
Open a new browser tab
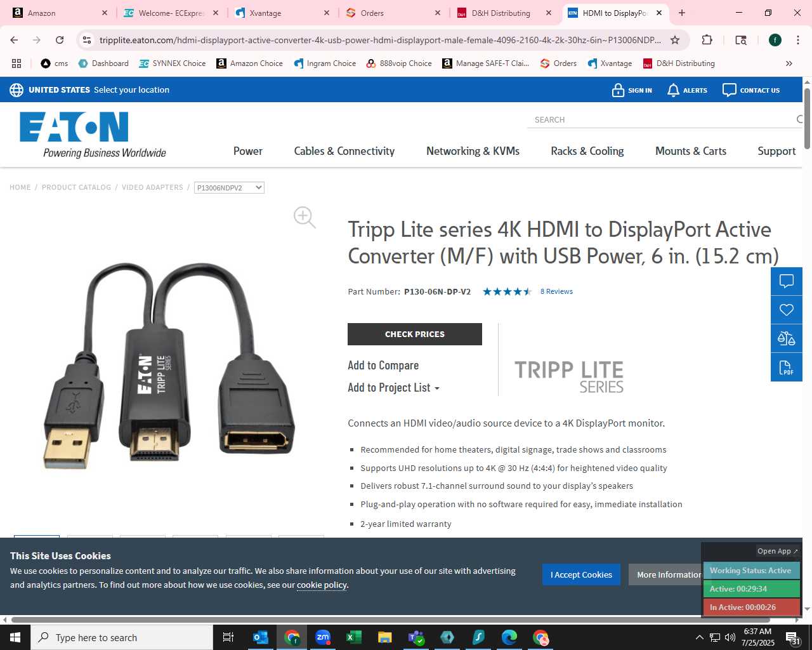click(682, 13)
